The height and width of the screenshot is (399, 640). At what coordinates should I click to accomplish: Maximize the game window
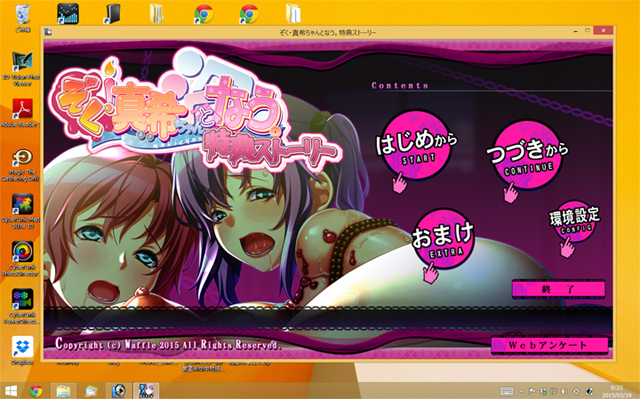[588, 31]
